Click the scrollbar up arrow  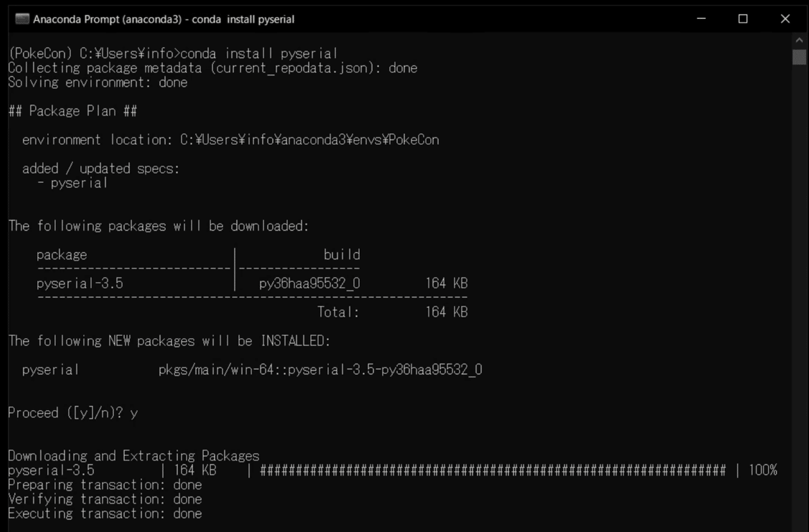point(800,39)
